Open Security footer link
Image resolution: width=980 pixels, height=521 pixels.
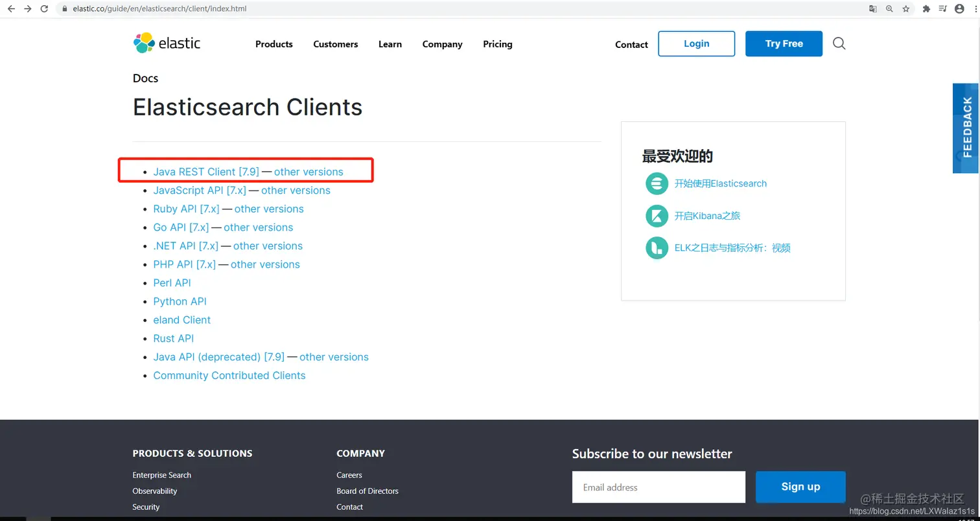146,507
